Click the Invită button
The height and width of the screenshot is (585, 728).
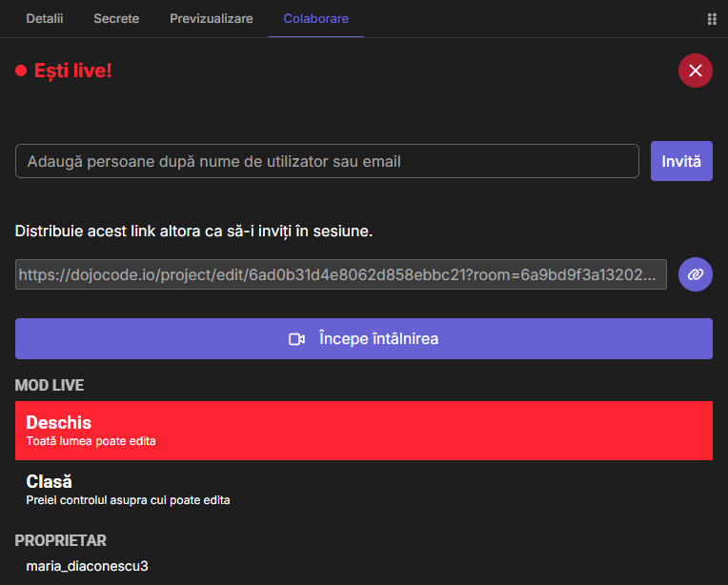tap(681, 161)
